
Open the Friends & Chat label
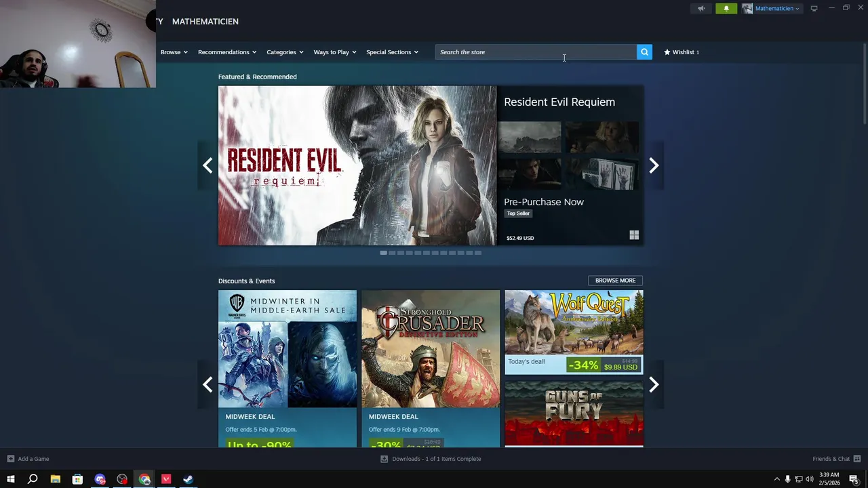point(831,459)
